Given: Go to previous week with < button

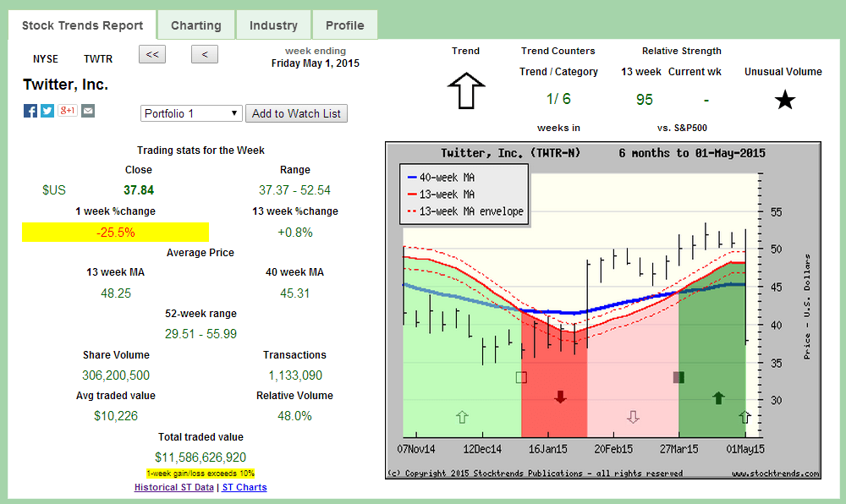Looking at the screenshot, I should click(x=205, y=54).
